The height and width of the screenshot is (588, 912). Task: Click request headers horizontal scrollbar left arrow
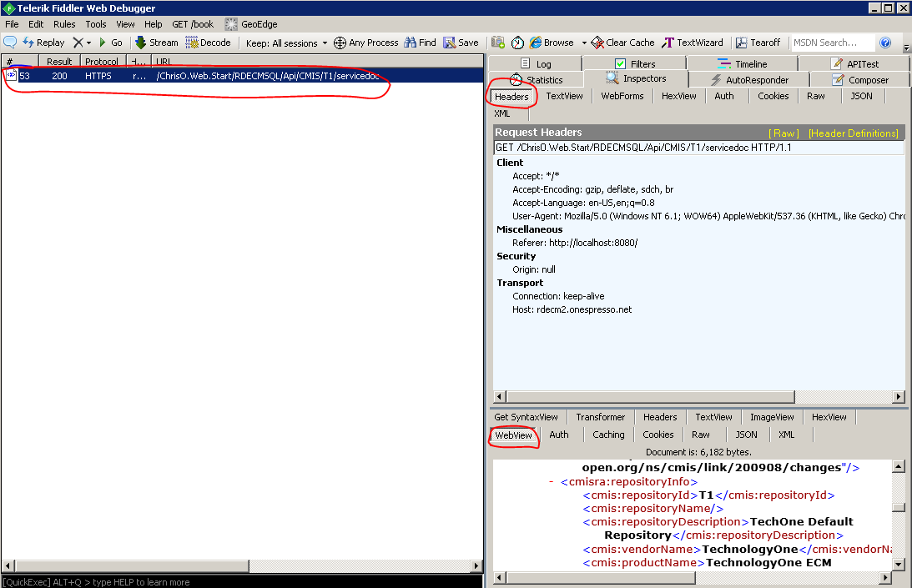pyautogui.click(x=500, y=397)
